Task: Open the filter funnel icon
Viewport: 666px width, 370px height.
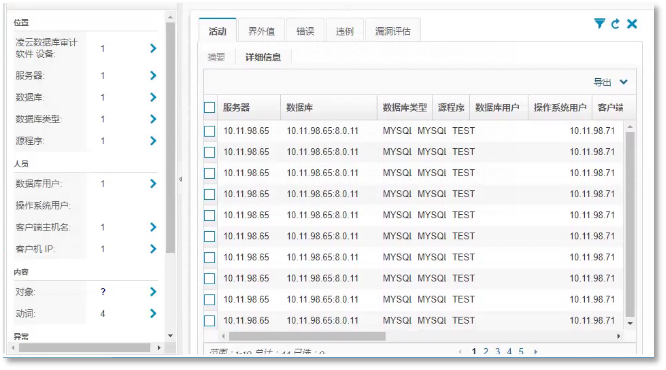Action: pos(599,24)
